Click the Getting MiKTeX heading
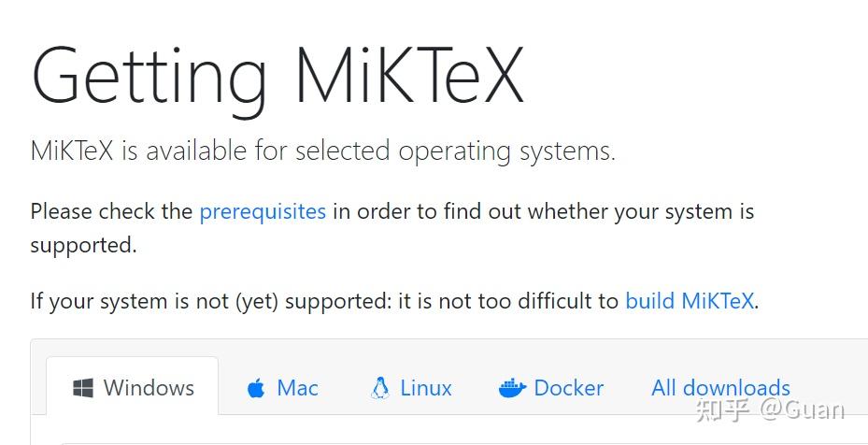This screenshot has height=445, width=868. [x=277, y=76]
